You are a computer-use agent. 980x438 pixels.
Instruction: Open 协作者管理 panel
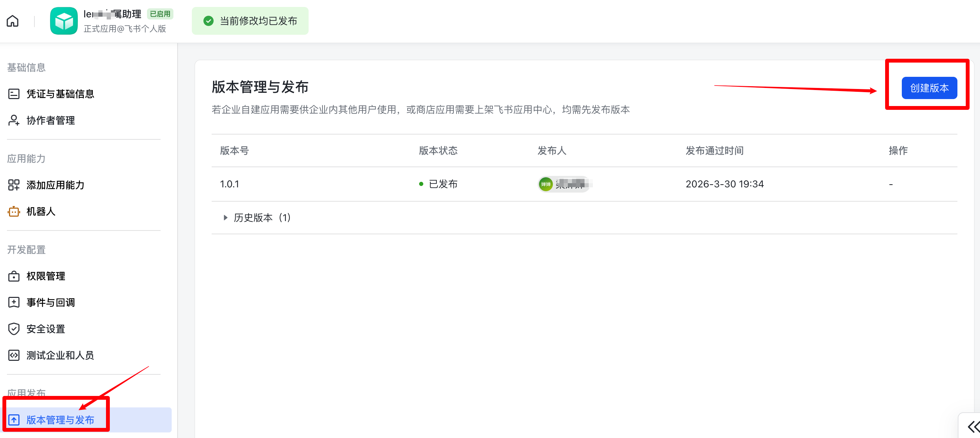click(50, 121)
